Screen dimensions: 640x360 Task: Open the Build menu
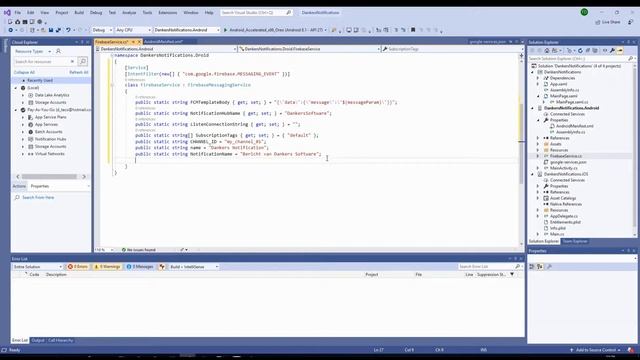click(79, 13)
